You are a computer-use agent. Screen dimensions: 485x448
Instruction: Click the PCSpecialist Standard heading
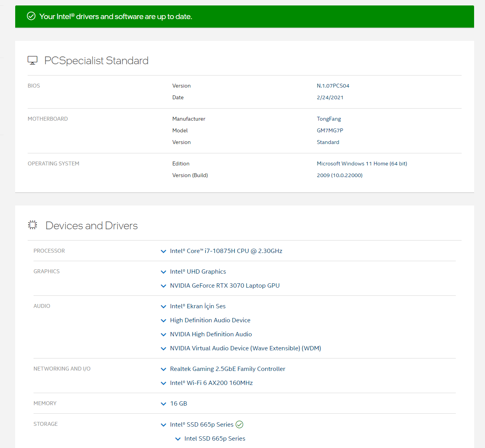(96, 61)
